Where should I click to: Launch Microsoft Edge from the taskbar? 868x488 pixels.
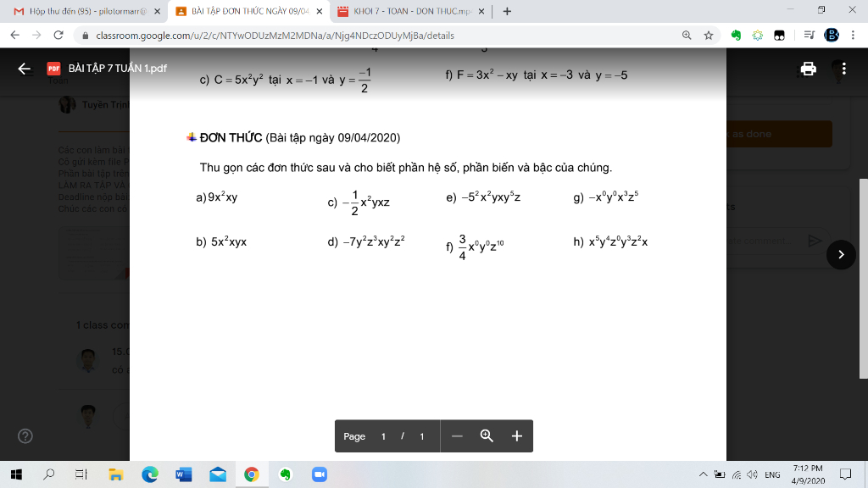(149, 474)
